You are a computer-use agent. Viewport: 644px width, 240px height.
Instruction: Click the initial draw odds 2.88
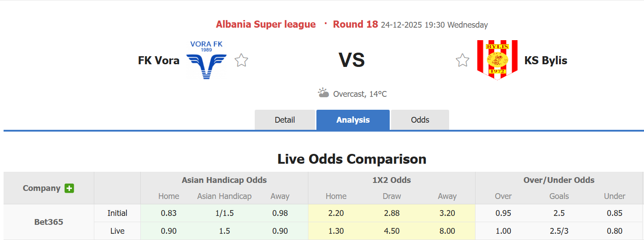pos(391,213)
